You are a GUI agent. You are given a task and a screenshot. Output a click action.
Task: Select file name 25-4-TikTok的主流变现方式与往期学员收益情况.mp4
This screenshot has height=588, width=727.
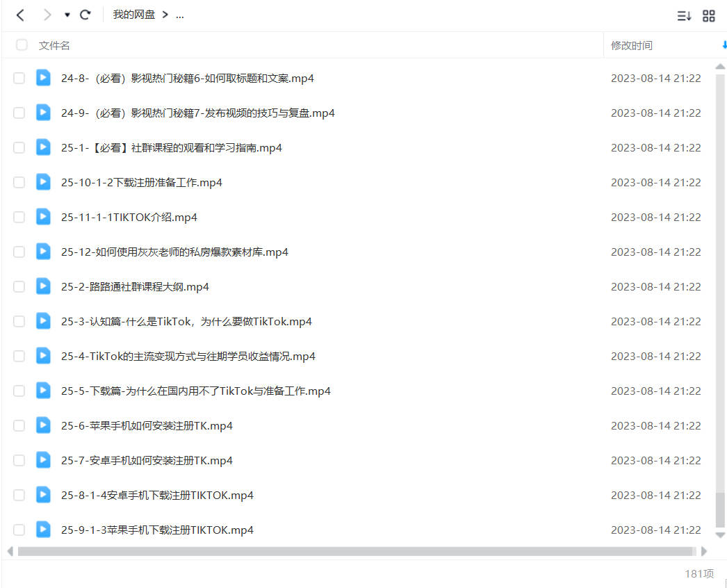(188, 357)
